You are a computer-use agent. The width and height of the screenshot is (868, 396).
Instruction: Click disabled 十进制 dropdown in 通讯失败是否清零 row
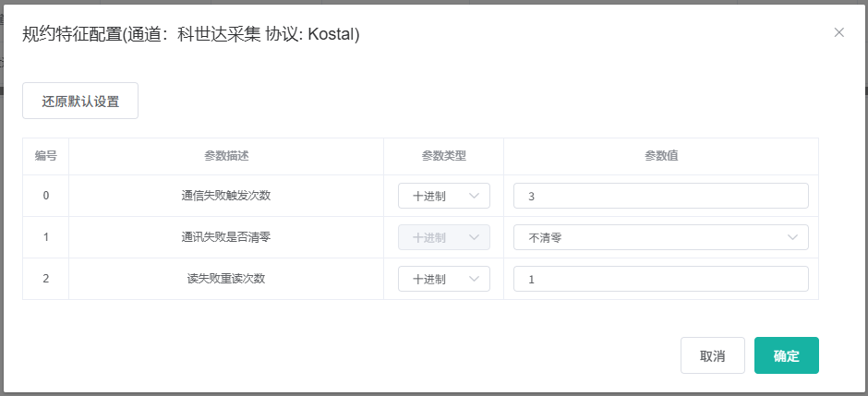coord(443,237)
